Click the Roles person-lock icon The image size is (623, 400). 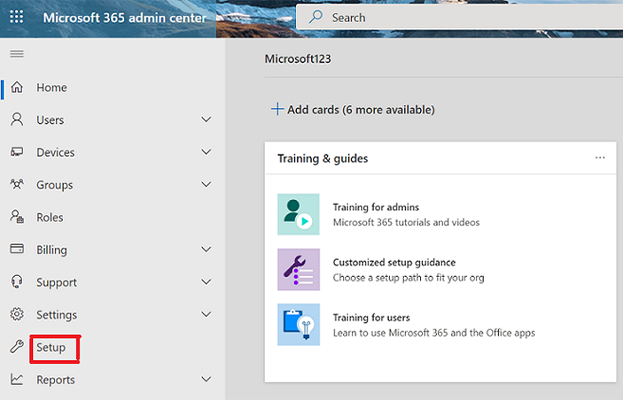click(17, 217)
